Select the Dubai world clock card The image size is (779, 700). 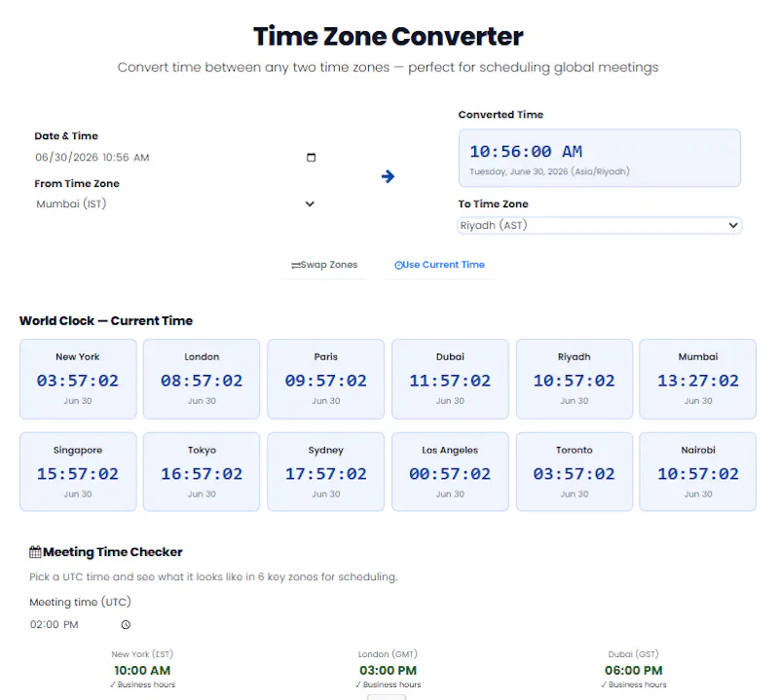[x=450, y=379]
